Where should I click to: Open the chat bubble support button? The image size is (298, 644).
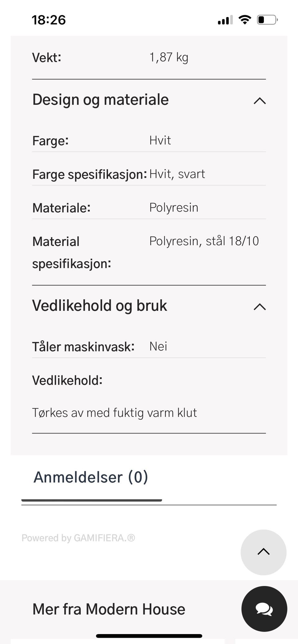coord(264,609)
